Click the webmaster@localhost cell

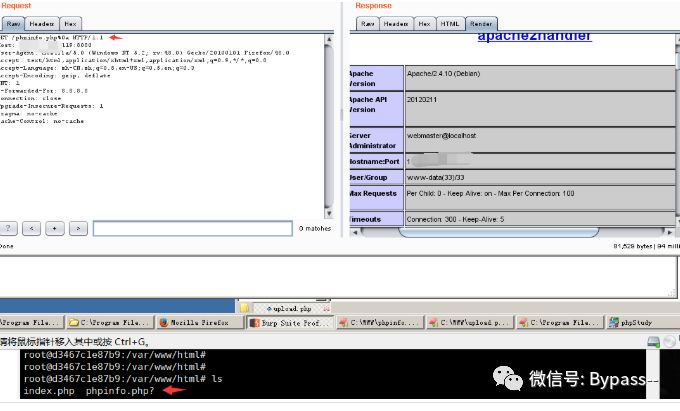pos(539,140)
